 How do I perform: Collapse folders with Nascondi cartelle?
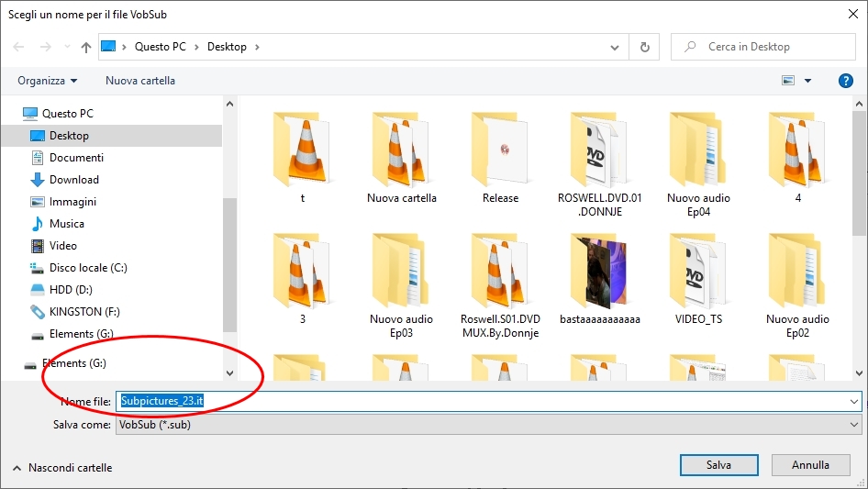pos(62,468)
